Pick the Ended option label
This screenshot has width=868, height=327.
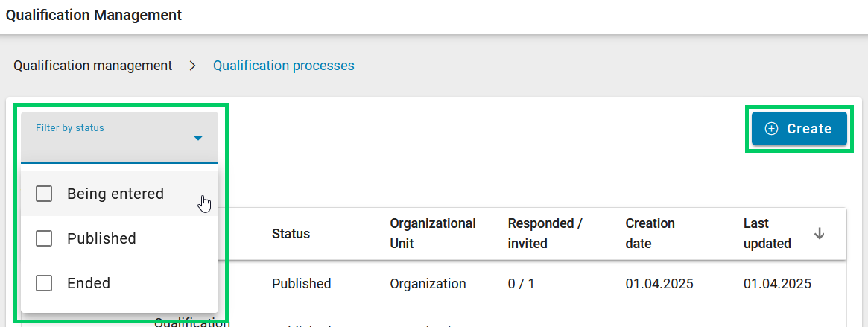point(89,283)
